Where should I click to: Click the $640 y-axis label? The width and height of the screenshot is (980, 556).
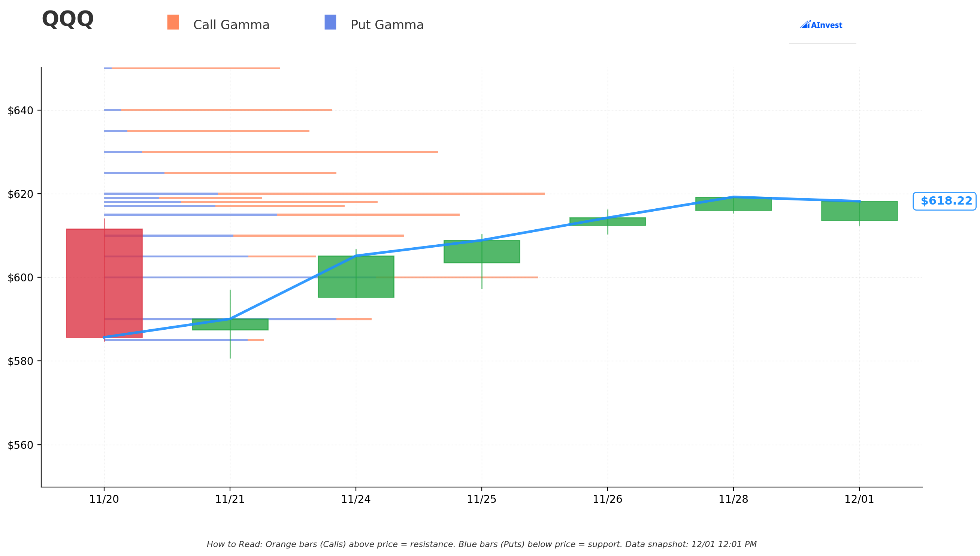[21, 111]
